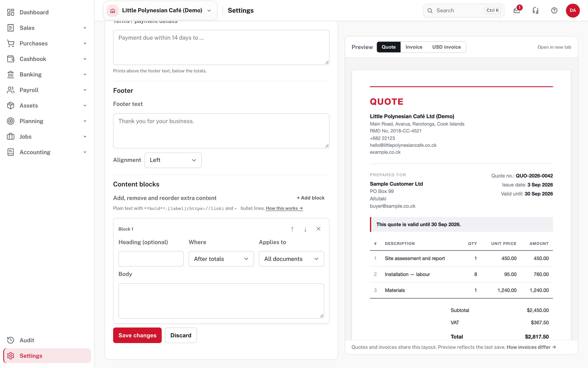Click the Purchases cart icon
Screen dimensions: 588x368
(x=10, y=43)
